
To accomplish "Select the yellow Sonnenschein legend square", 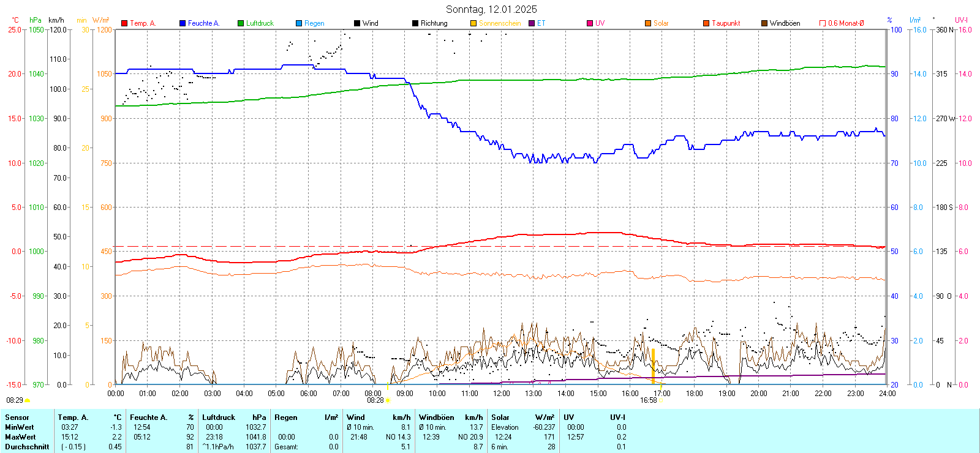I will (473, 23).
